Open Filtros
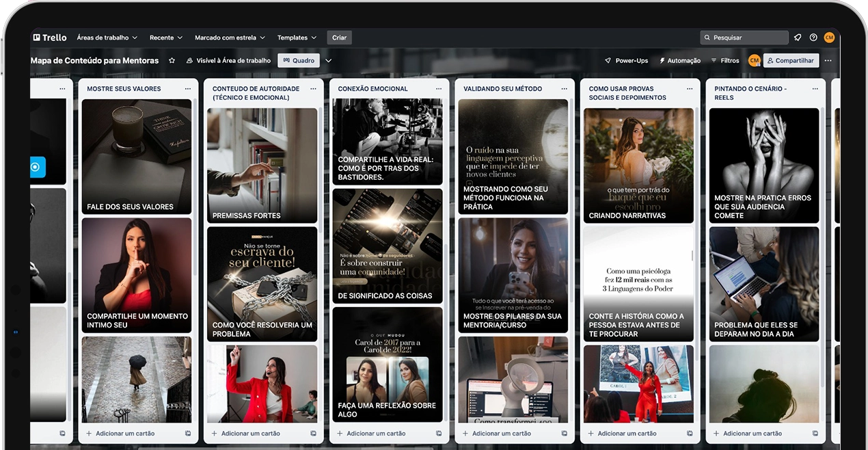This screenshot has height=450, width=868. click(725, 60)
